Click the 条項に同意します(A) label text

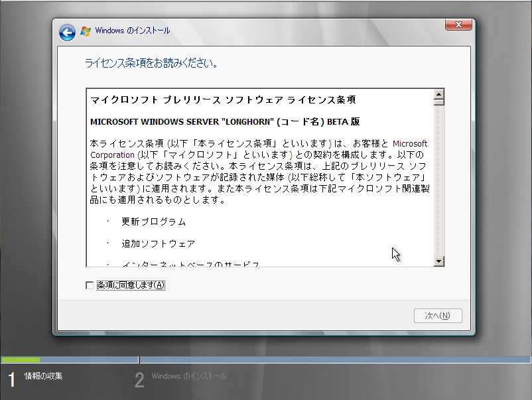(x=131, y=285)
